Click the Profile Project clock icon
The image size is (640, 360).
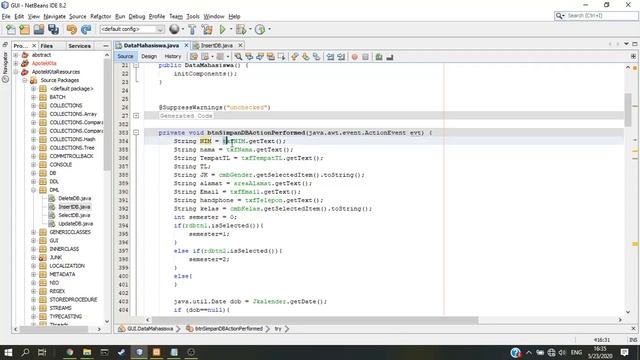click(260, 29)
